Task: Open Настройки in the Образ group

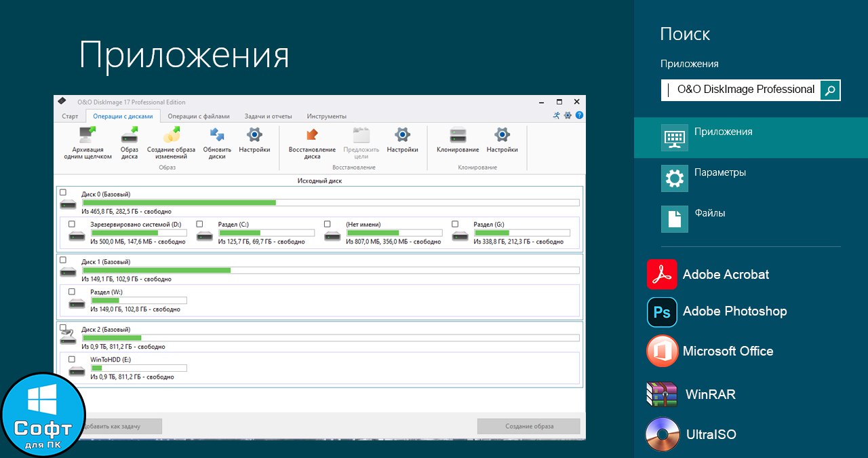Action: [254, 134]
